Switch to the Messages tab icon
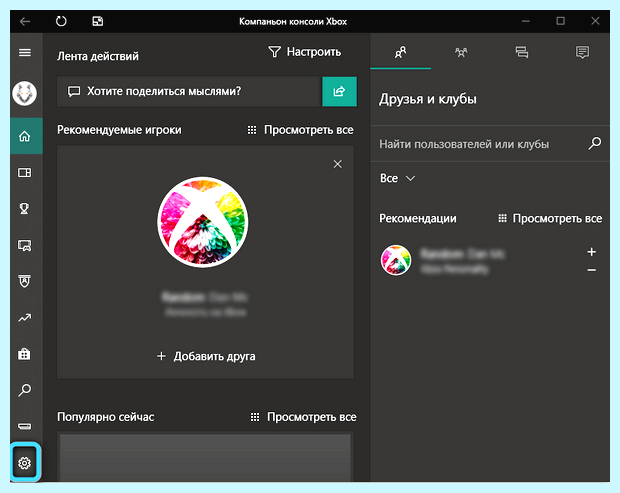The image size is (620, 493). [522, 52]
